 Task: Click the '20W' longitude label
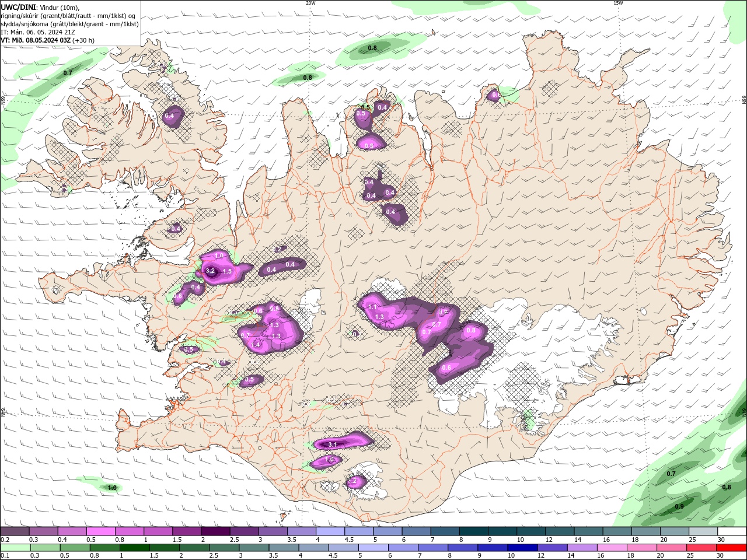[x=310, y=3]
